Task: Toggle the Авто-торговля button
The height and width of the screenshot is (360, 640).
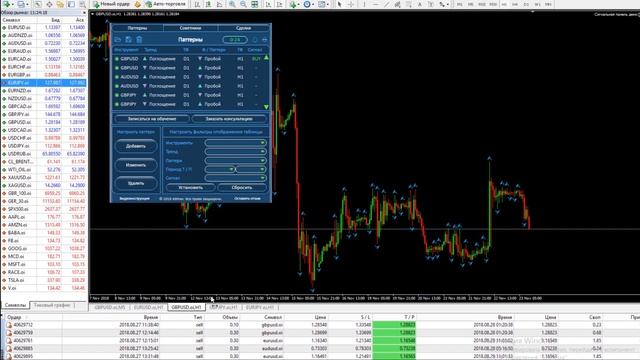Action: tap(165, 4)
